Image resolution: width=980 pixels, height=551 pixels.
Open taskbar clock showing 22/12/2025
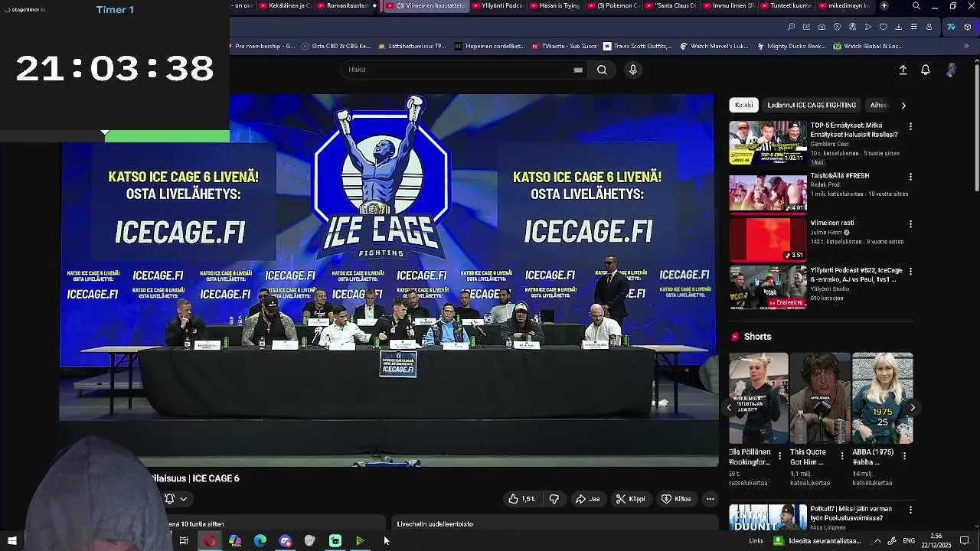[936, 541]
